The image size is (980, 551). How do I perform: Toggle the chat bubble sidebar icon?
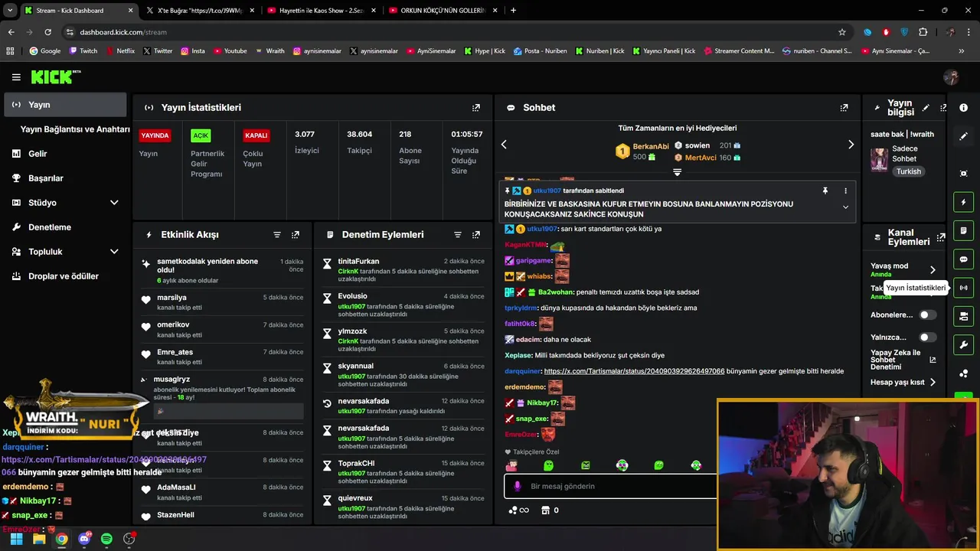coord(964,259)
